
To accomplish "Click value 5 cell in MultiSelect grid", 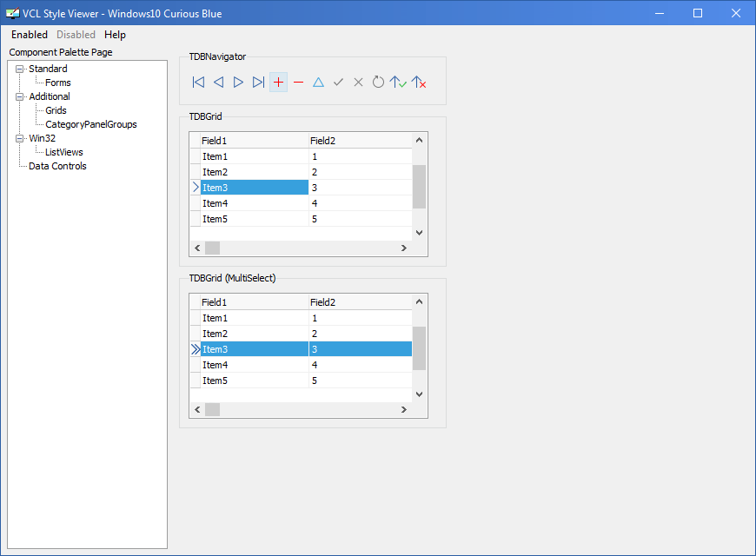I will pyautogui.click(x=360, y=381).
